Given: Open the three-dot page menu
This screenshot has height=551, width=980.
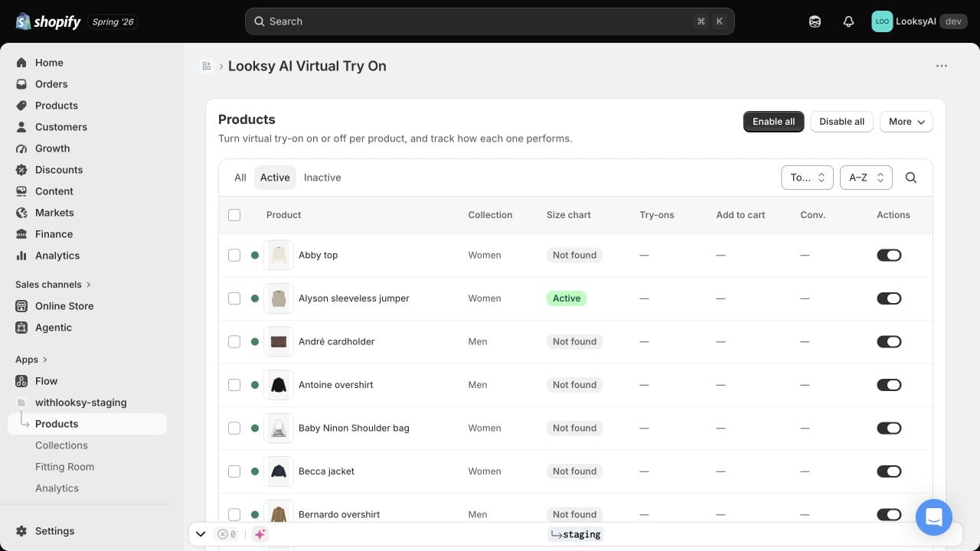Looking at the screenshot, I should (942, 66).
